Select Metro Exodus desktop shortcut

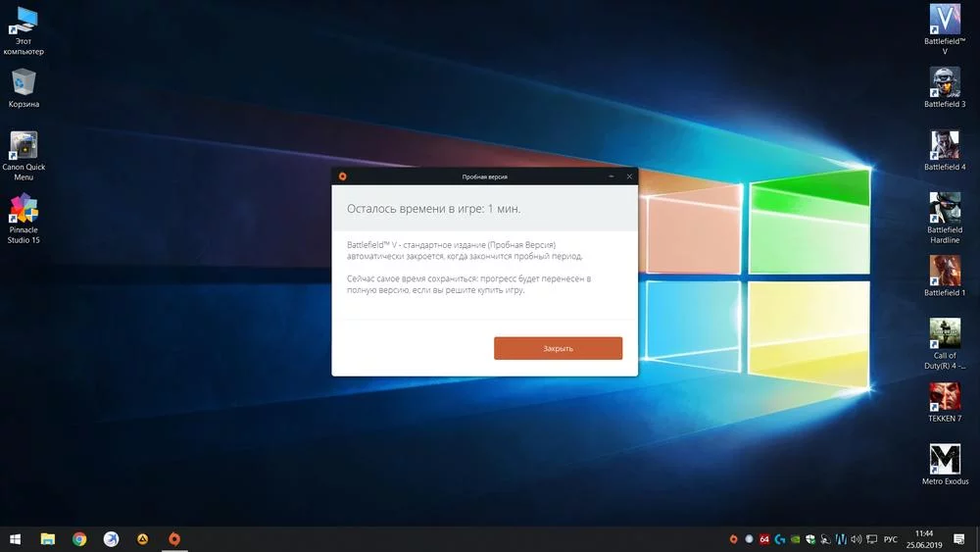pos(945,465)
